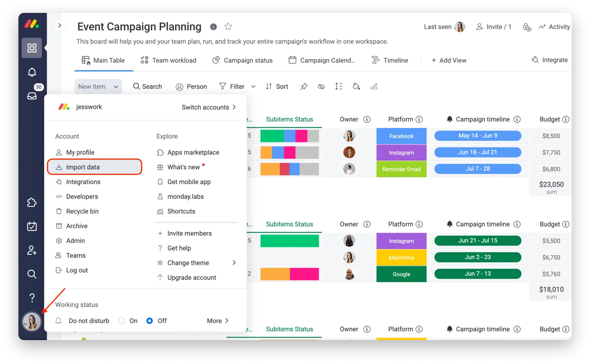Open the Person filter
The height and width of the screenshot is (364, 590).
click(191, 86)
